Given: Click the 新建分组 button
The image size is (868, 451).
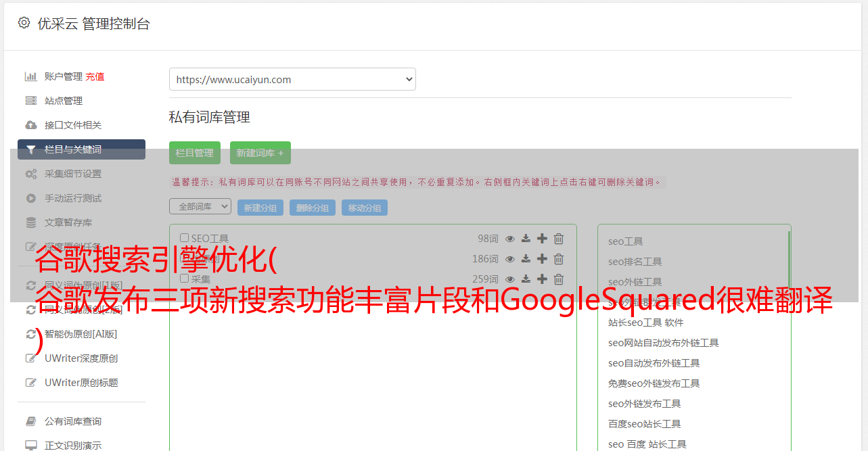Looking at the screenshot, I should (260, 208).
